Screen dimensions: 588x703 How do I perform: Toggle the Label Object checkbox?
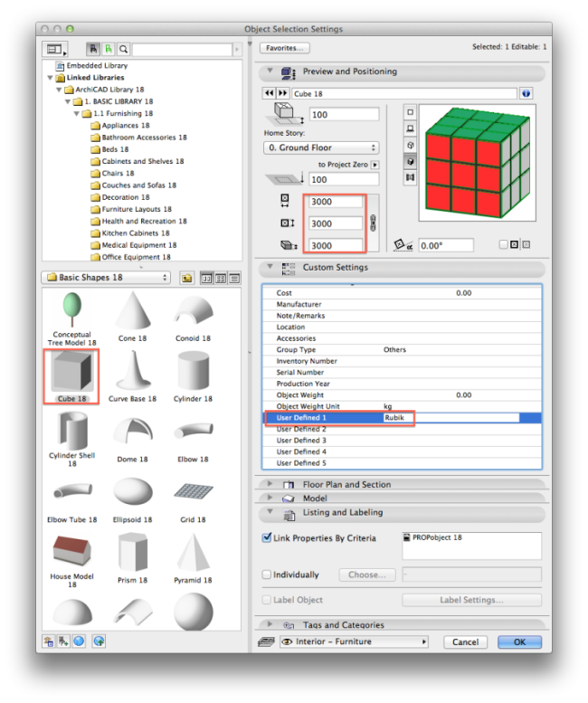[x=267, y=600]
